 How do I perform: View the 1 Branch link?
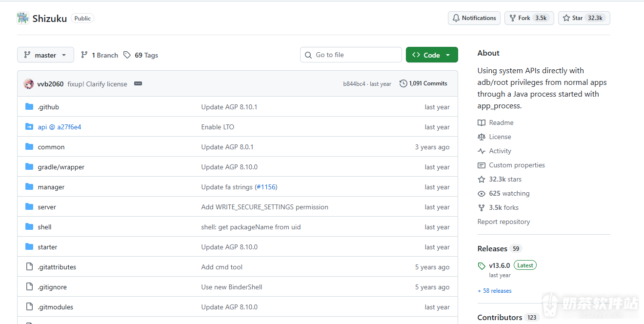(x=100, y=55)
